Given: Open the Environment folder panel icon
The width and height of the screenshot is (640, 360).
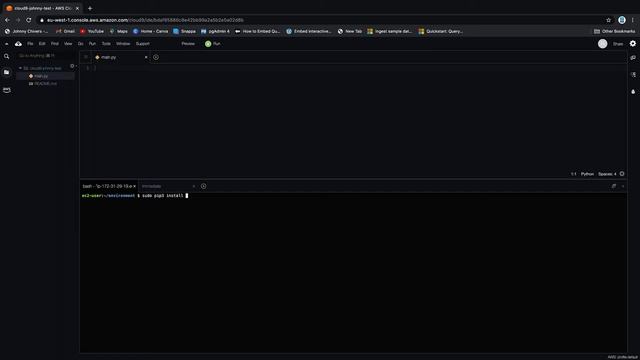Looking at the screenshot, I should [x=7, y=72].
